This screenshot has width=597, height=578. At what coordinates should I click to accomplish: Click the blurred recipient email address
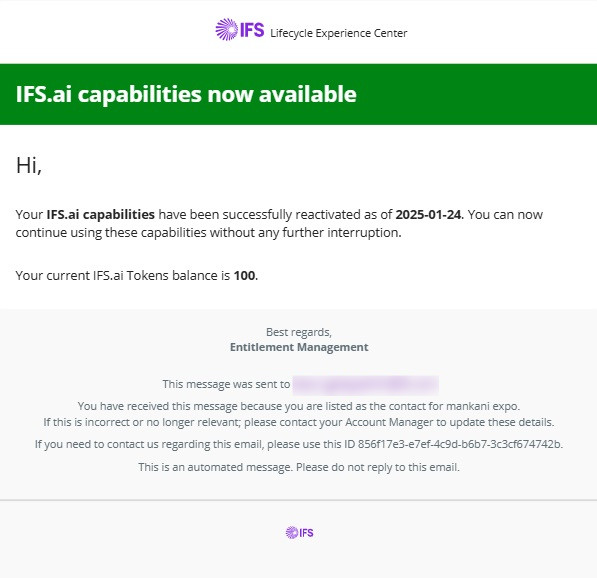pos(366,385)
